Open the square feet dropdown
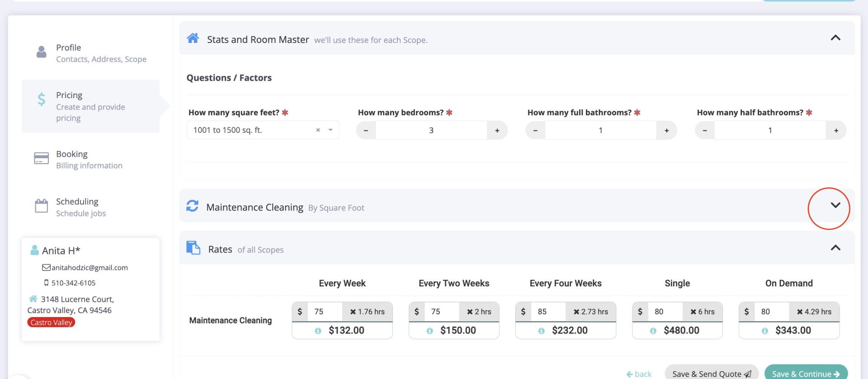 point(330,130)
